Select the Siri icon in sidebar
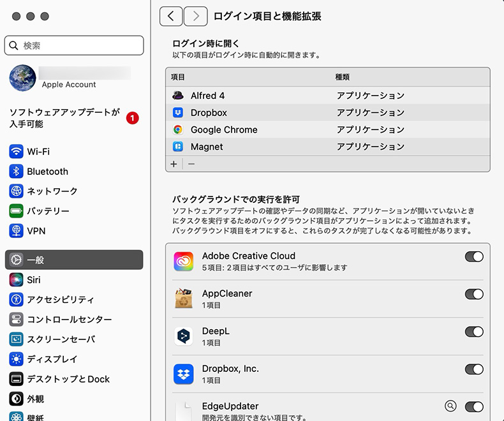Image resolution: width=504 pixels, height=421 pixels. 17,280
